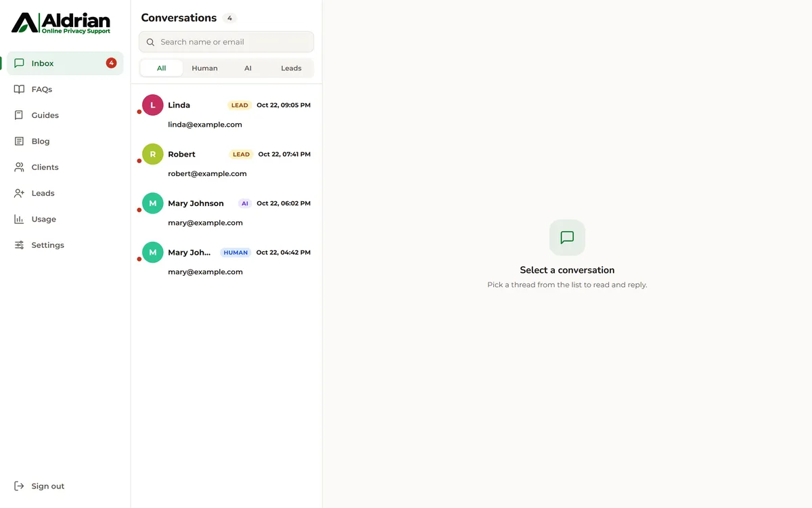Open Robert's conversation
This screenshot has width=812, height=508.
tap(226, 161)
